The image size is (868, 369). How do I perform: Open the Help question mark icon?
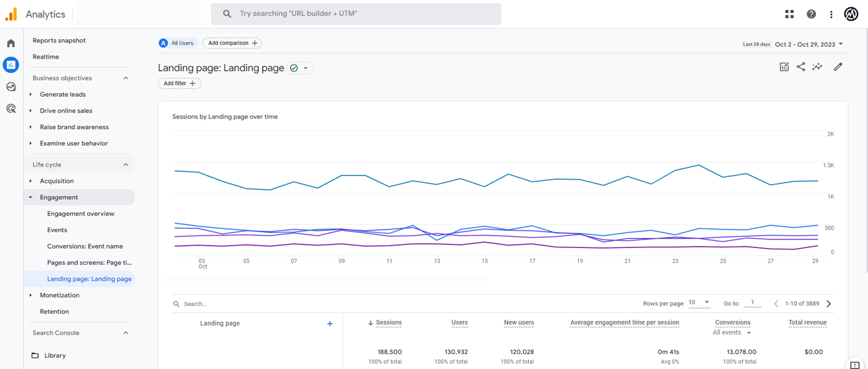coord(811,14)
